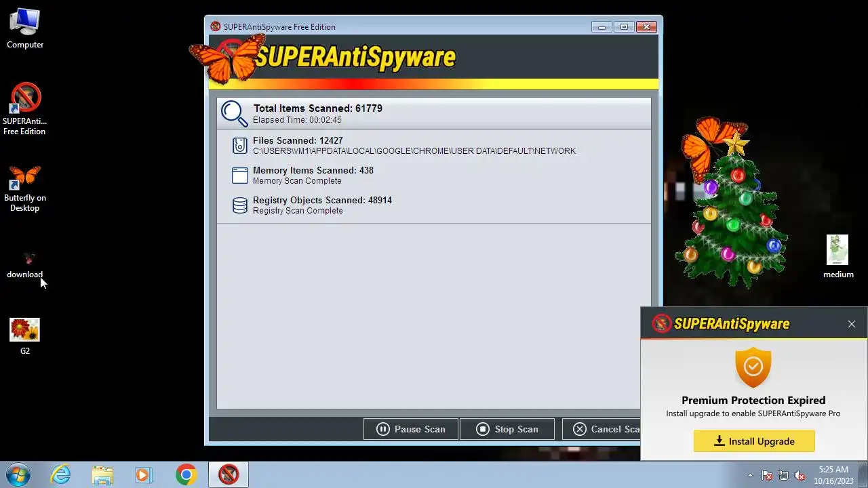Stop the scan
Image resolution: width=868 pixels, height=488 pixels.
(507, 429)
